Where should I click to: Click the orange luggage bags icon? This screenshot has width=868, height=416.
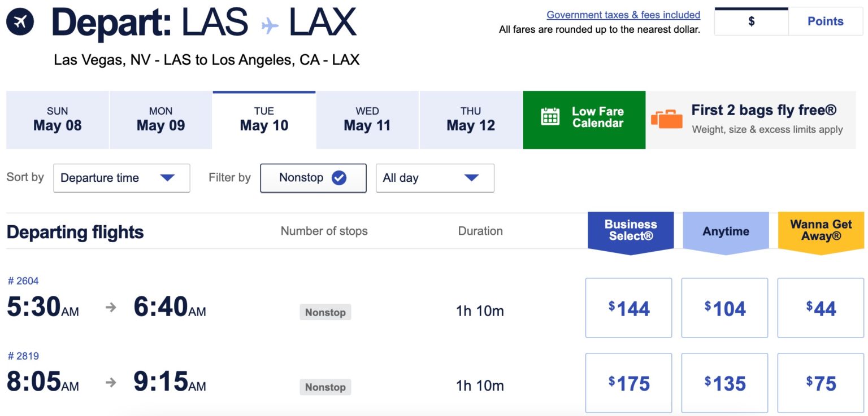(x=666, y=119)
